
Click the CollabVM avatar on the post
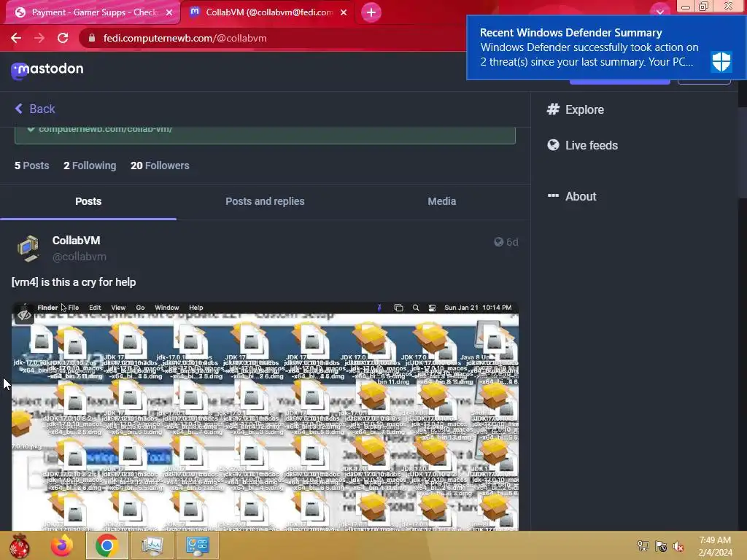coord(28,248)
